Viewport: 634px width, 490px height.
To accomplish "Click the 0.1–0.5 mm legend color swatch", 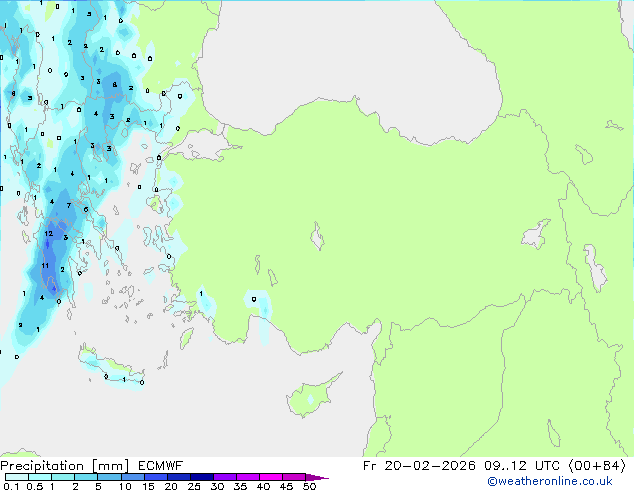I will point(17,477).
